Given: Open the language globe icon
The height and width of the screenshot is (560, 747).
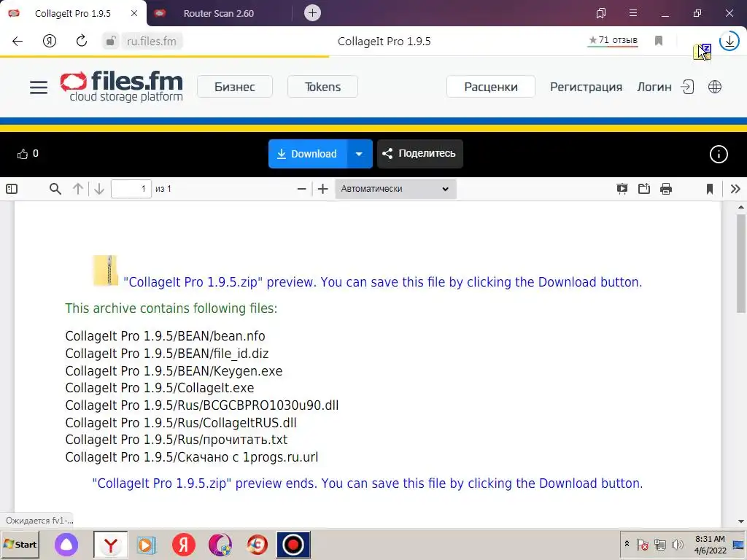Looking at the screenshot, I should coord(715,87).
